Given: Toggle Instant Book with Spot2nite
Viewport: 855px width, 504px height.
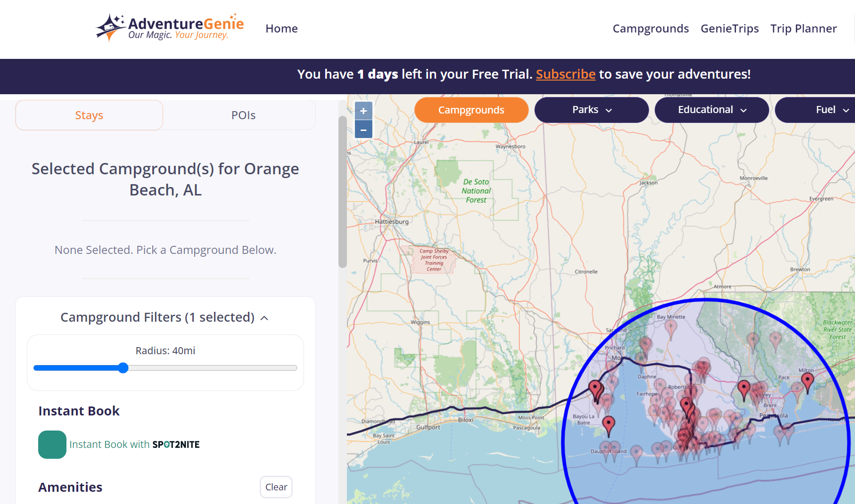Looking at the screenshot, I should coord(52,445).
